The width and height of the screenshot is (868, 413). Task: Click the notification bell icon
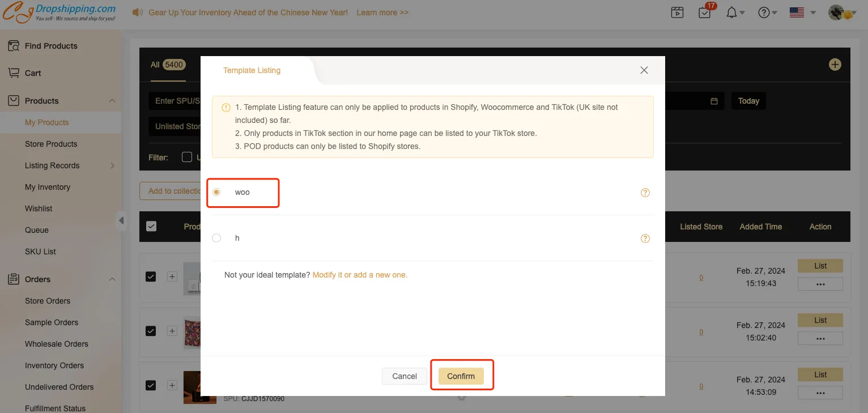731,12
